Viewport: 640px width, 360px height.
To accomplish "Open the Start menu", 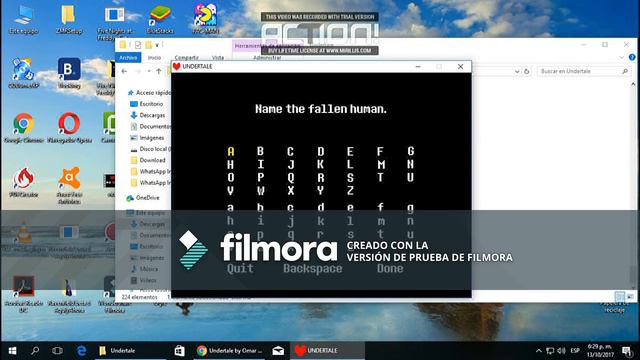I will (x=12, y=351).
